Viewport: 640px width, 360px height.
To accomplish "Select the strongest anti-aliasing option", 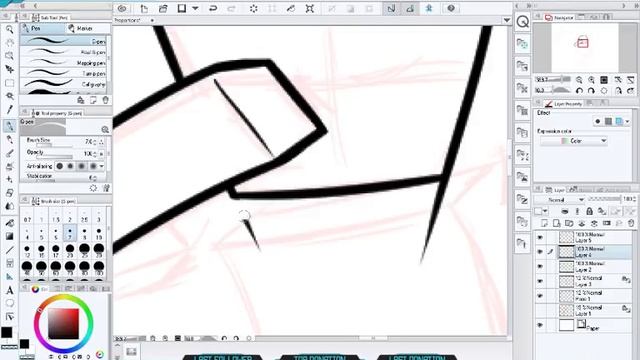I will tap(93, 166).
